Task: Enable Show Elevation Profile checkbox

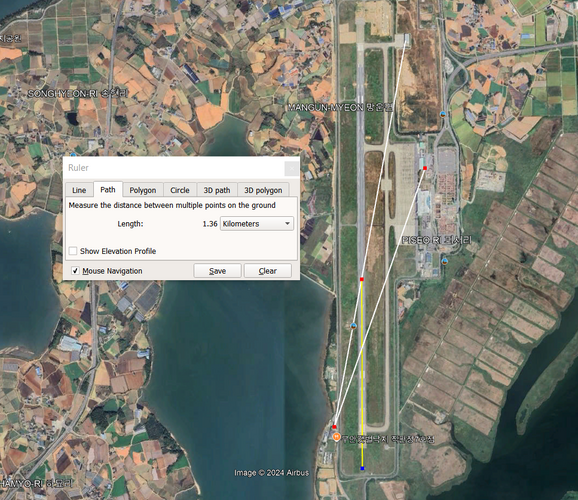Action: (x=73, y=251)
